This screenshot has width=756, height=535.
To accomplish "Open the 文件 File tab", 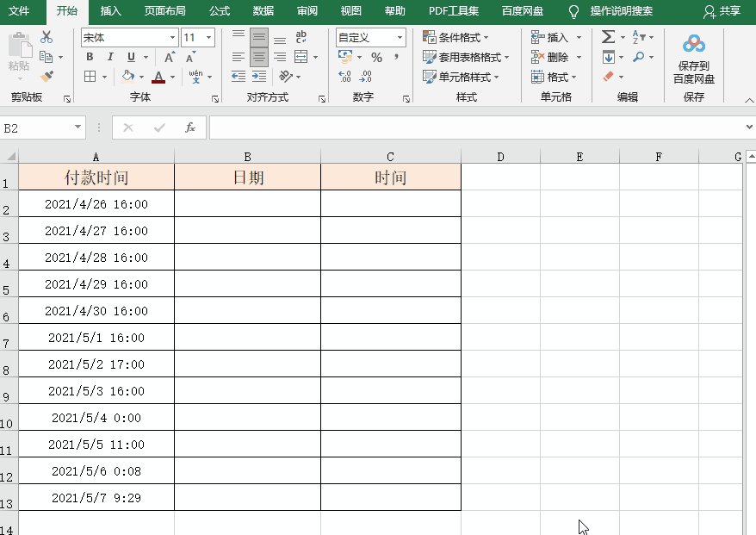I will pos(19,11).
